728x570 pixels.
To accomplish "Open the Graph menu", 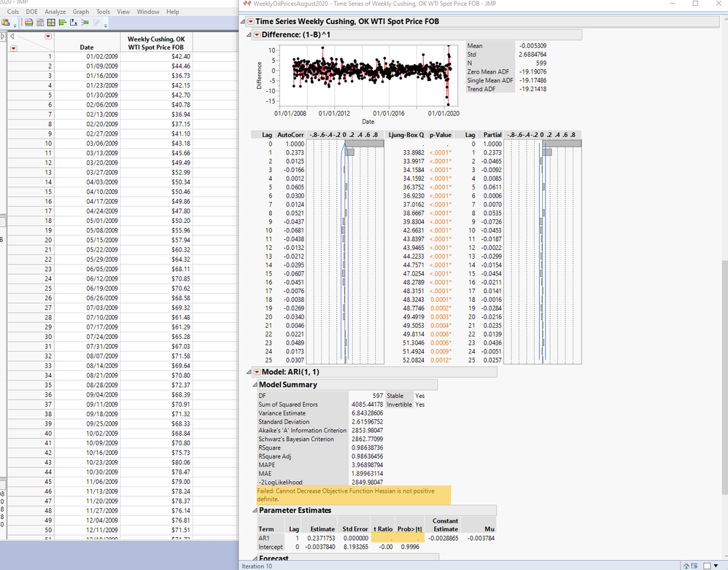I will [80, 12].
